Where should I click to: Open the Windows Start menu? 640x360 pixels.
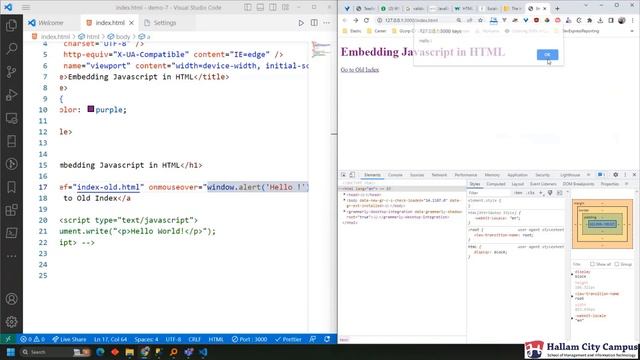pos(11,352)
